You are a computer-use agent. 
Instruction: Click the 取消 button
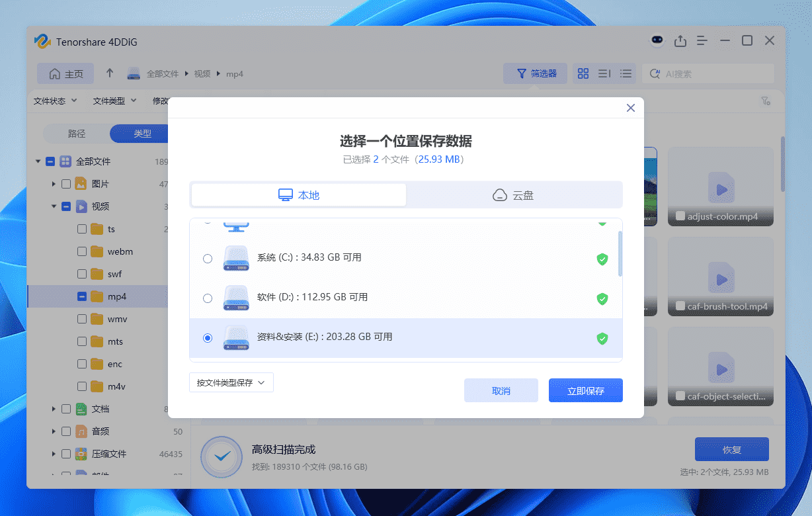click(x=501, y=390)
